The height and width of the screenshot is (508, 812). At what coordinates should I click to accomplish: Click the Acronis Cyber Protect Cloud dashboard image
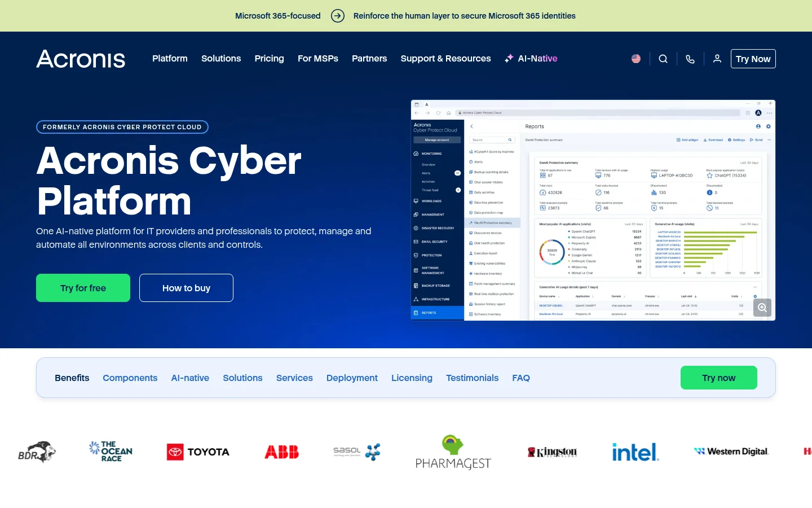click(x=593, y=210)
